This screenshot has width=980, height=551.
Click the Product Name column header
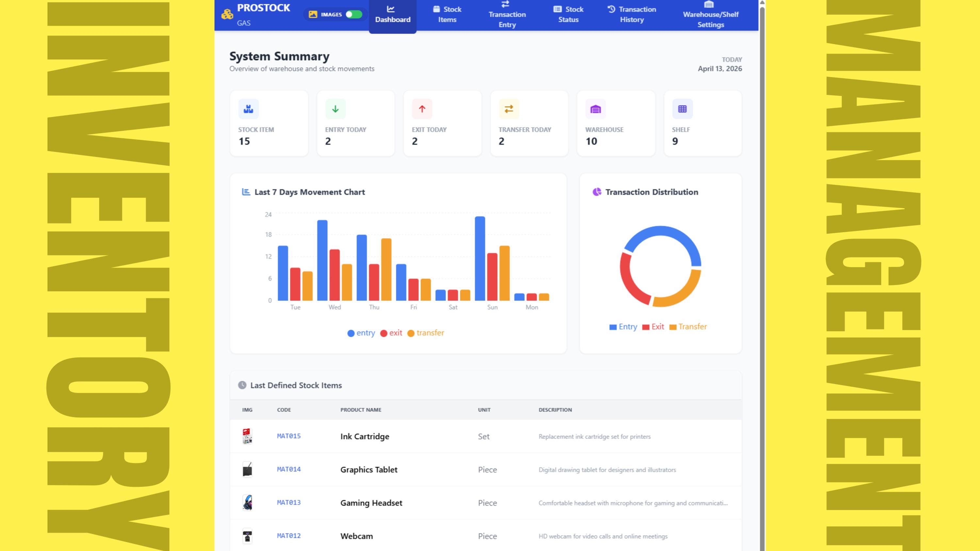[x=361, y=410]
